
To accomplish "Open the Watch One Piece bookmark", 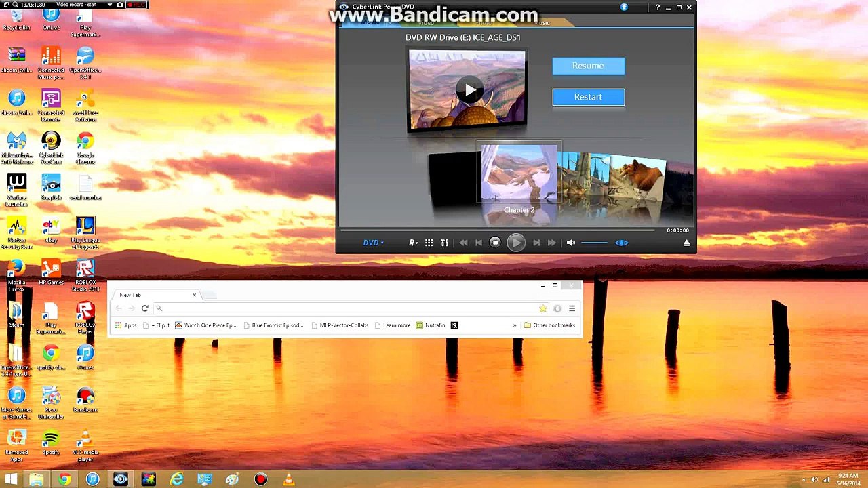I will point(205,325).
